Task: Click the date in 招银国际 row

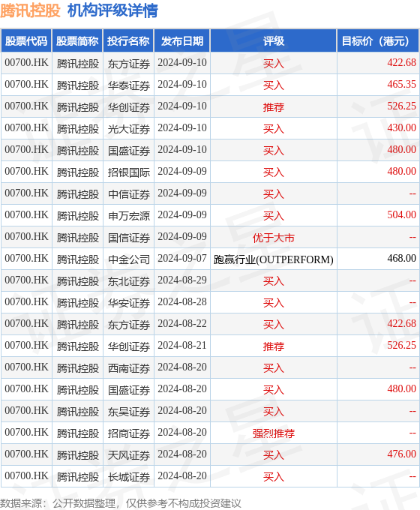Action: [x=182, y=172]
